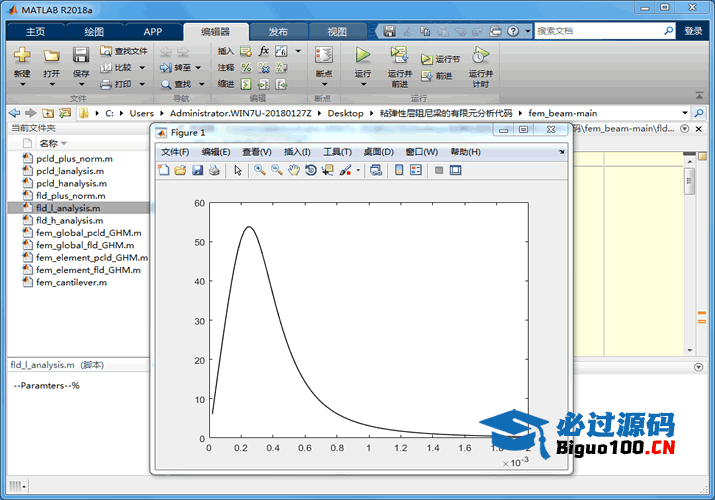Click the New file icon in editor ribbon
715x500 pixels.
coord(22,55)
